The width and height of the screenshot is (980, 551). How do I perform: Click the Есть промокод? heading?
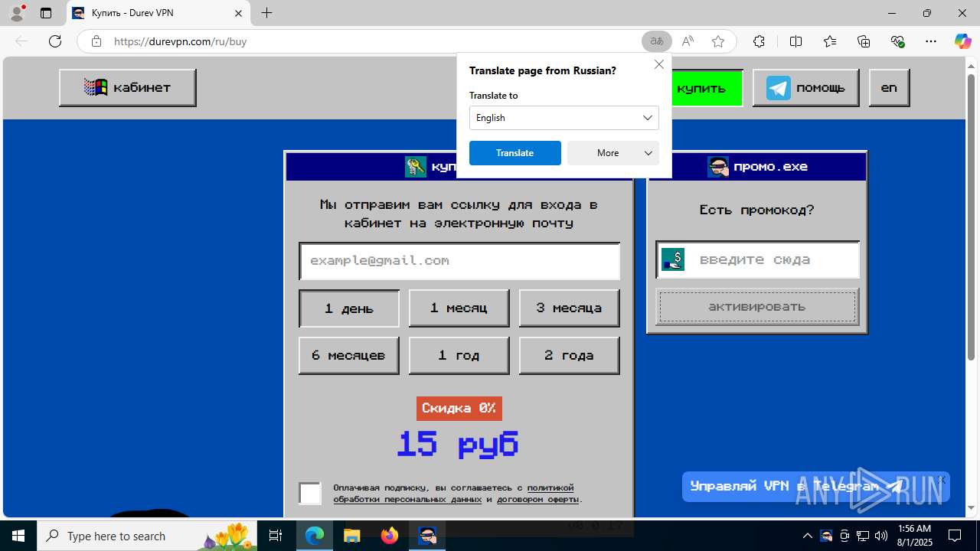coord(757,210)
